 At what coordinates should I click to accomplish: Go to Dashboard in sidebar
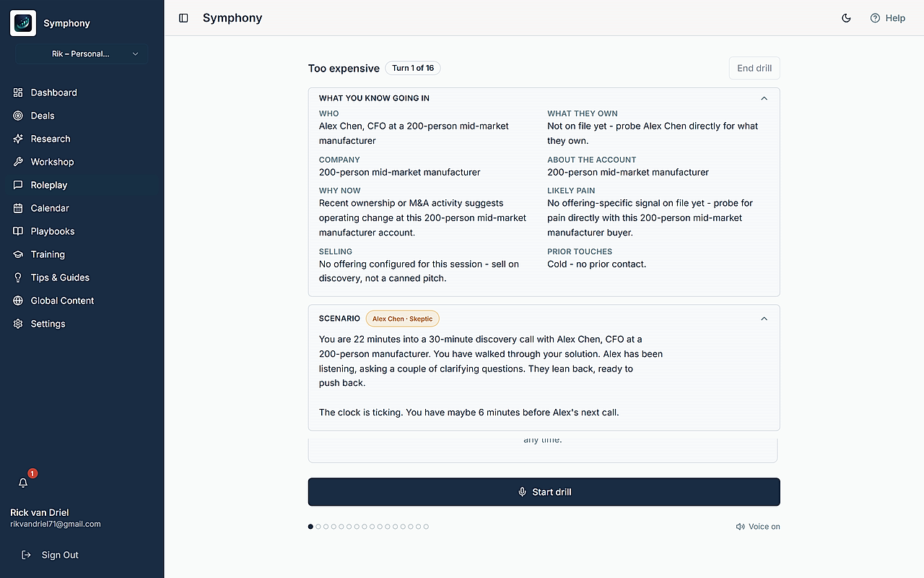[x=82, y=92]
